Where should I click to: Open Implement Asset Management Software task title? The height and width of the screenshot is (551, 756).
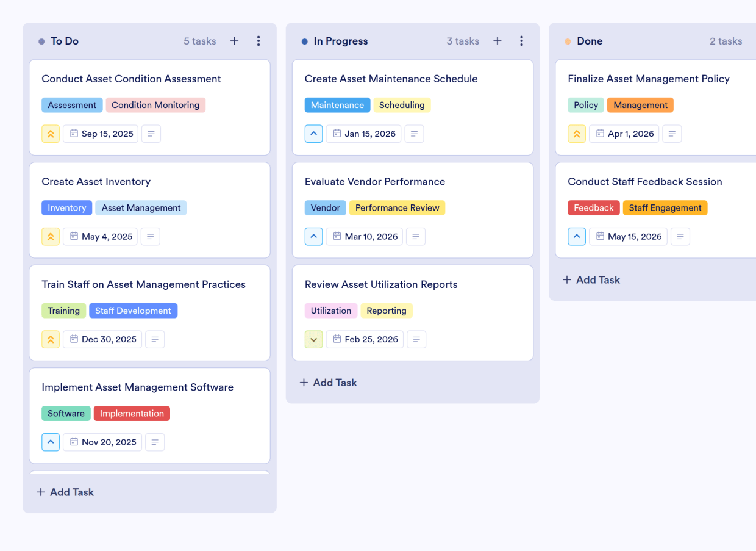(x=137, y=387)
